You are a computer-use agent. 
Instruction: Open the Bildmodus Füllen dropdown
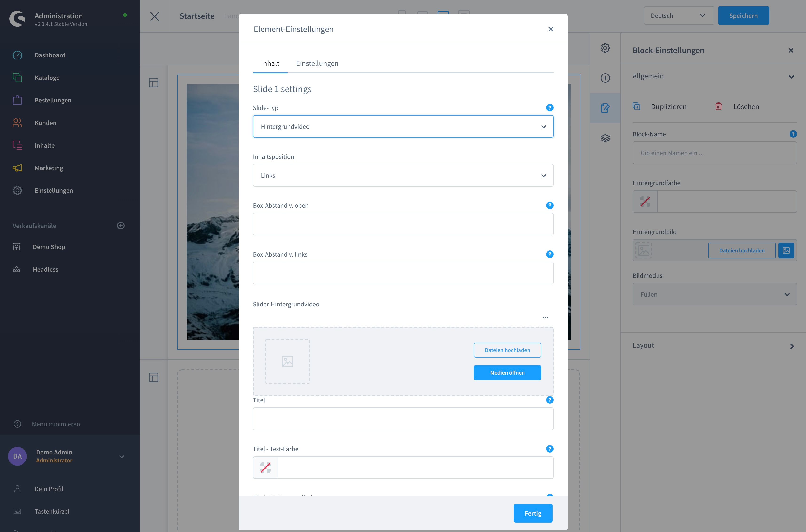click(714, 294)
